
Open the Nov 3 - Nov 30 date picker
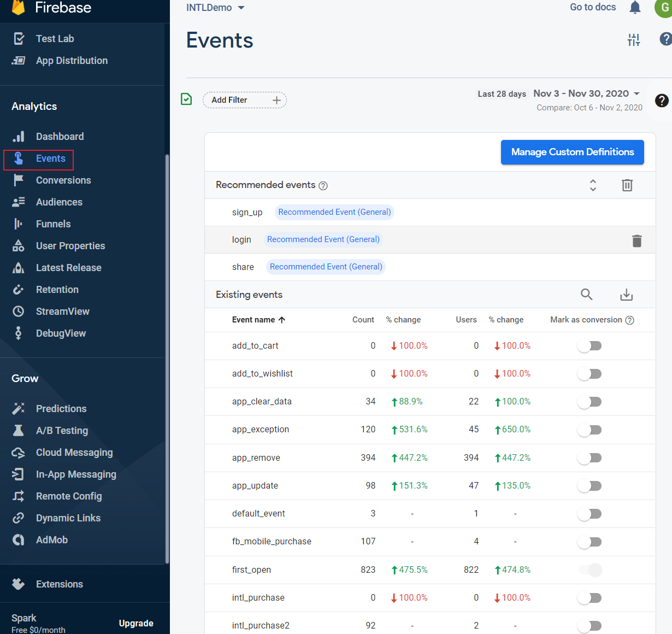pyautogui.click(x=586, y=93)
